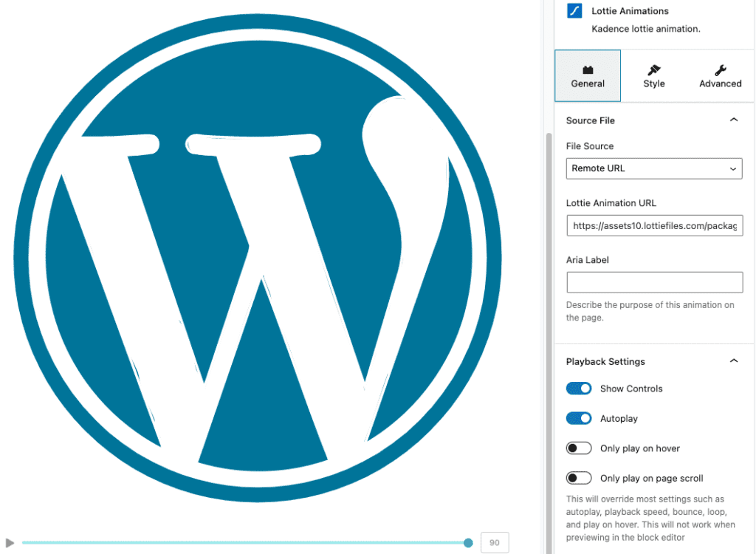Click the 'This will override most settings' note
Screen dimensions: 756x554
point(650,519)
